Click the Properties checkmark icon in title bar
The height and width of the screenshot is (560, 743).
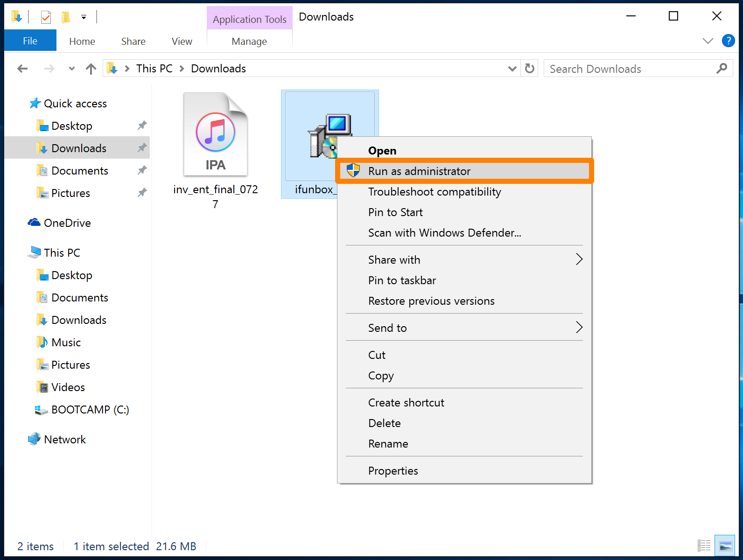pos(46,17)
